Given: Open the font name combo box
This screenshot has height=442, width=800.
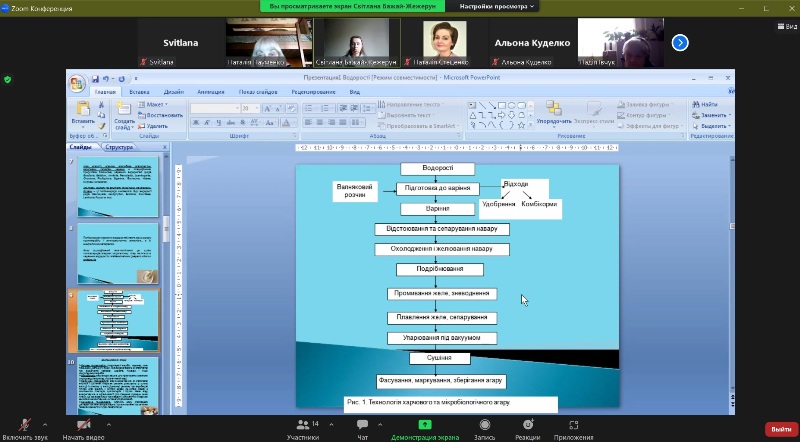Looking at the screenshot, I should click(x=215, y=108).
